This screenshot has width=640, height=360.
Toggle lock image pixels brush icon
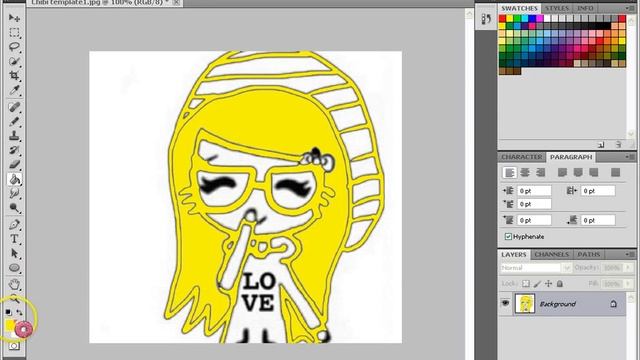tap(537, 283)
